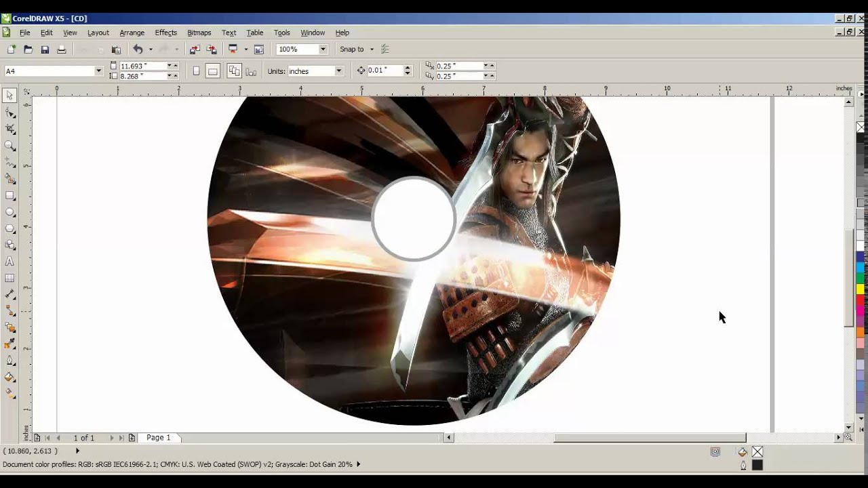Expand the document color profiles arrow
The height and width of the screenshot is (488, 868).
coord(358,464)
